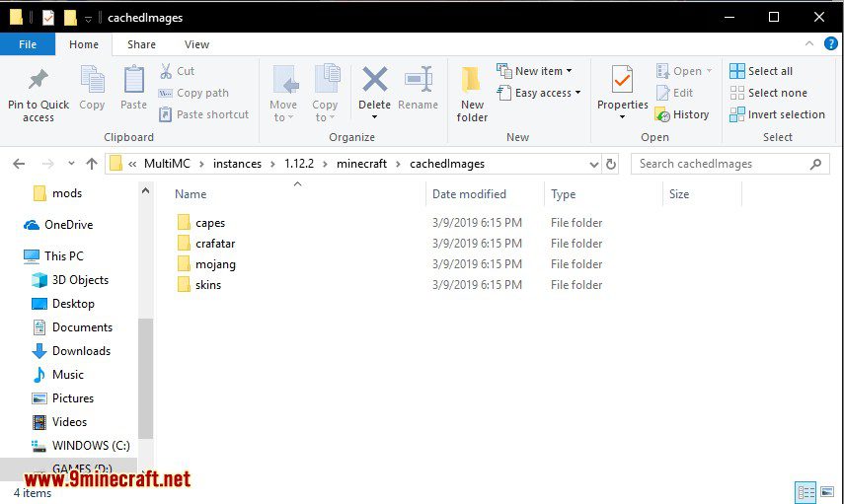Open the Move to menu

coord(283,94)
